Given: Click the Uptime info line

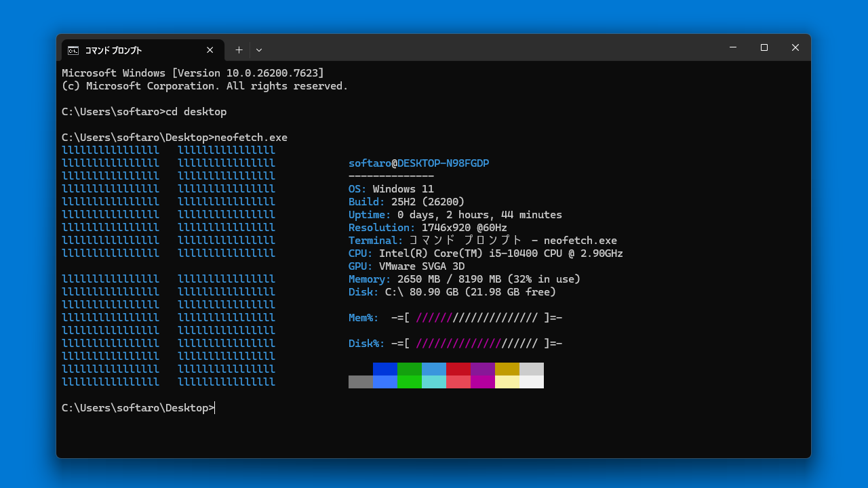Looking at the screenshot, I should click(x=454, y=214).
